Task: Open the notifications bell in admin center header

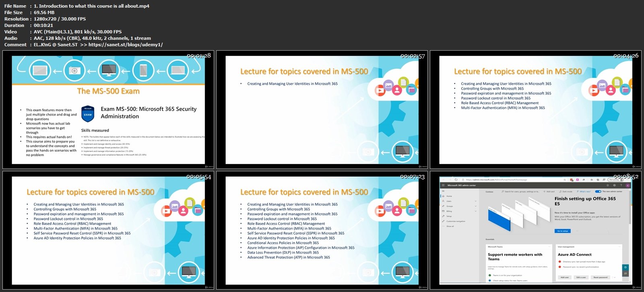Action: pyautogui.click(x=608, y=185)
